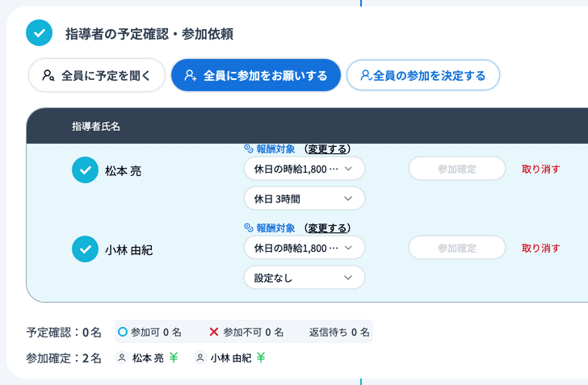
Task: Click the 指導者氏名 column header
Action: [x=96, y=127]
